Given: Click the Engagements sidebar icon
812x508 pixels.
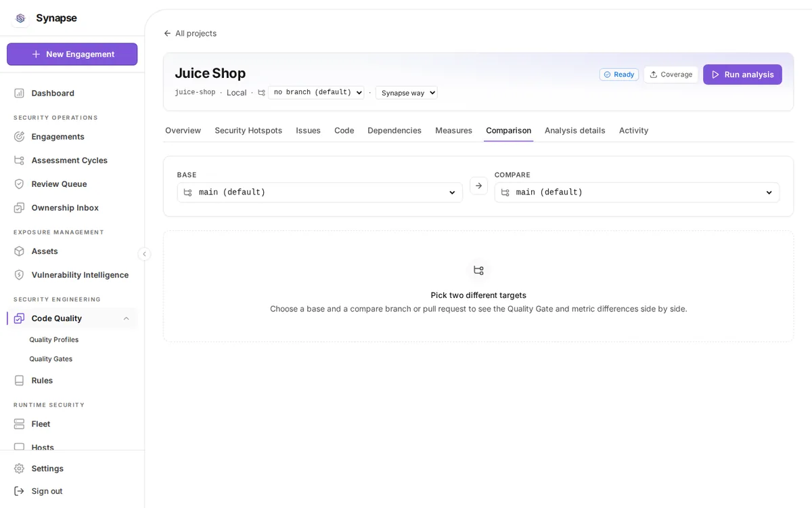Looking at the screenshot, I should pyautogui.click(x=19, y=137).
